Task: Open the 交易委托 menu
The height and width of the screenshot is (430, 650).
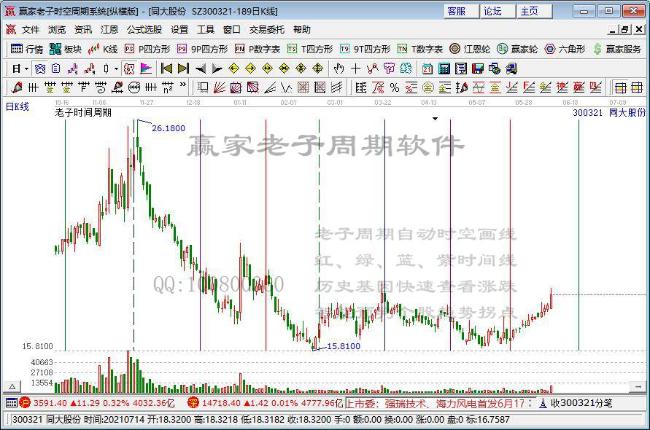Action: click(x=267, y=29)
